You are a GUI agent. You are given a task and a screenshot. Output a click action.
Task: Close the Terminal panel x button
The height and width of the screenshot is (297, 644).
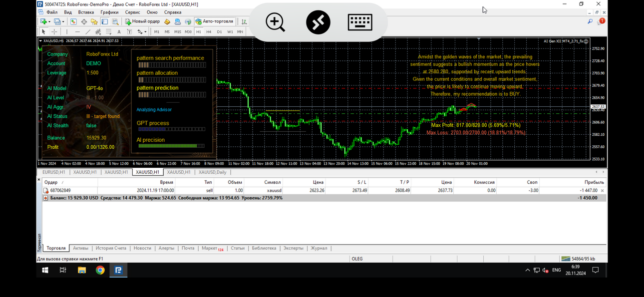(x=39, y=179)
